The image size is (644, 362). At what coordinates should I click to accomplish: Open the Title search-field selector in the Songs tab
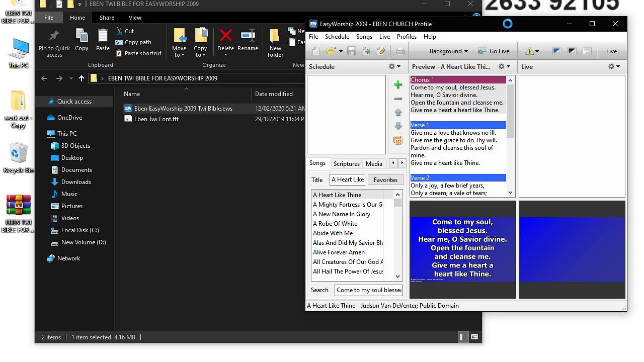coord(317,180)
